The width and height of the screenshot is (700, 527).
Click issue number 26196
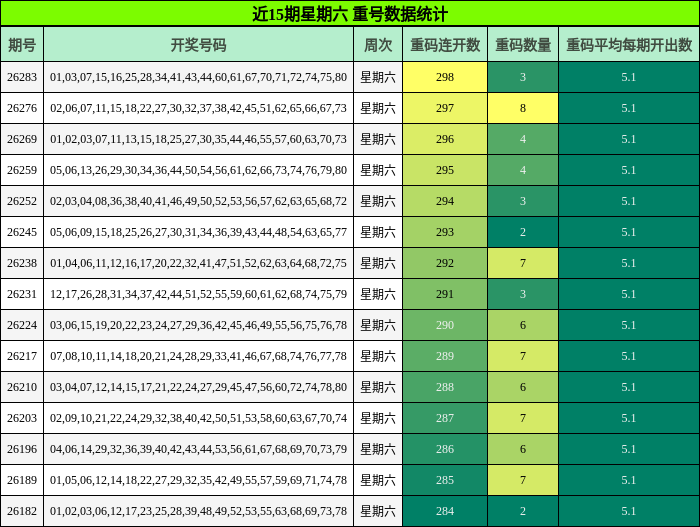click(x=22, y=449)
